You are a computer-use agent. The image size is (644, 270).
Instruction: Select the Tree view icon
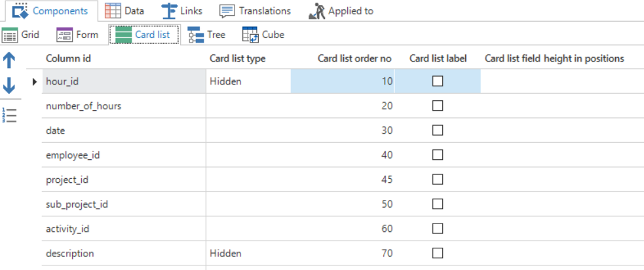pyautogui.click(x=196, y=35)
